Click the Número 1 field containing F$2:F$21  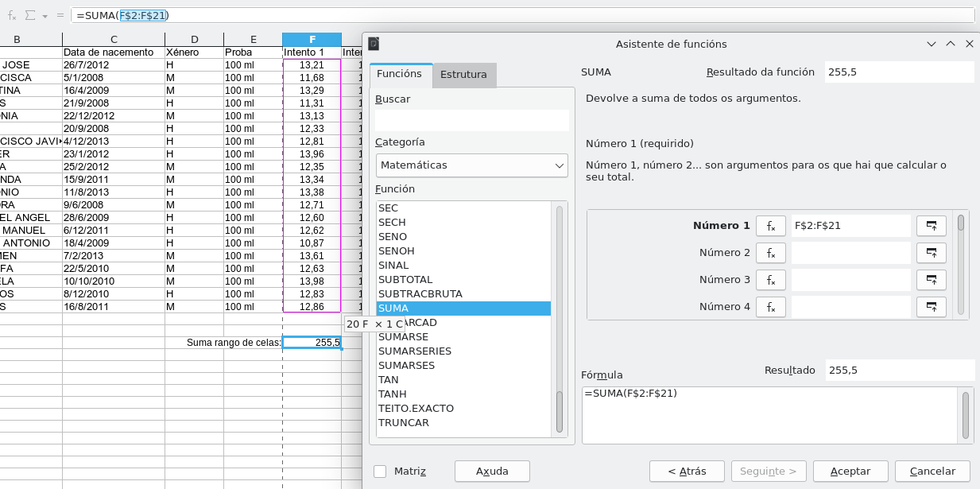coord(850,226)
